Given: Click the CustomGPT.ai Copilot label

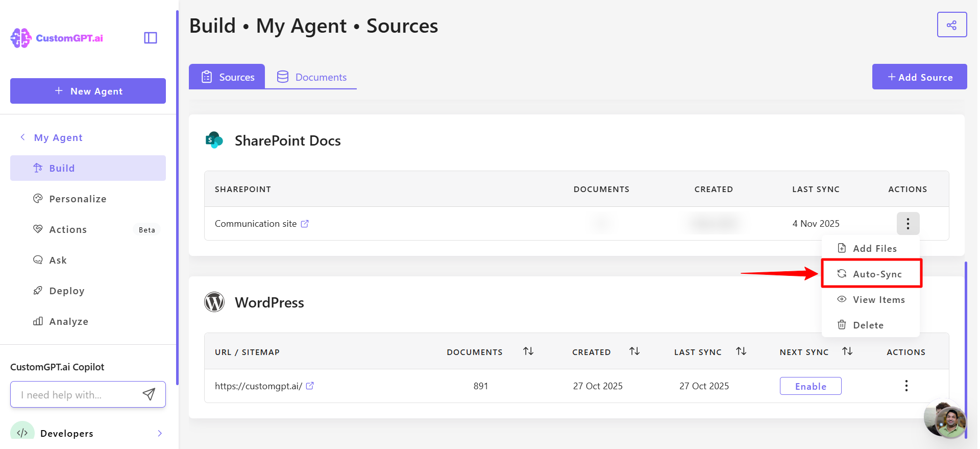Looking at the screenshot, I should point(57,367).
